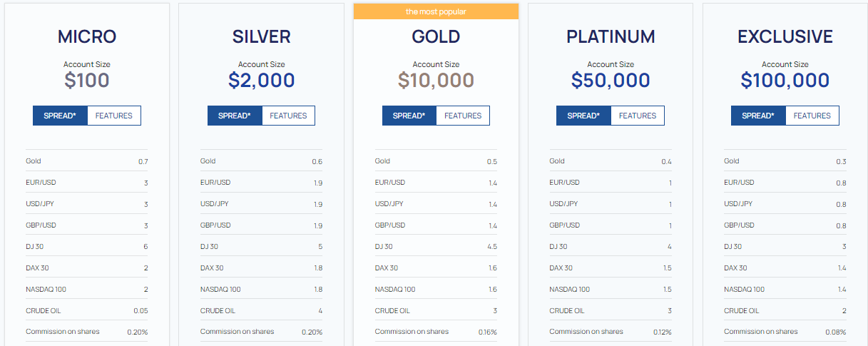Select the SPREAD* tab in EXCLUSIVE plan
This screenshot has width=868, height=346.
click(x=758, y=116)
